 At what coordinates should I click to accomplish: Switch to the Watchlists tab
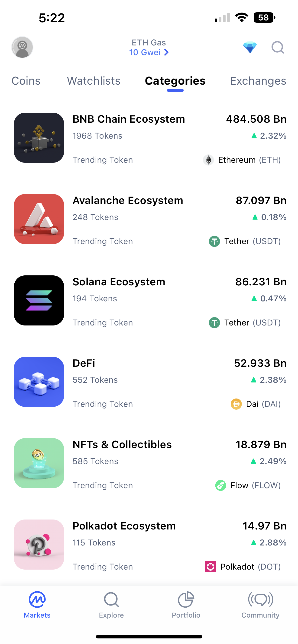(x=94, y=81)
